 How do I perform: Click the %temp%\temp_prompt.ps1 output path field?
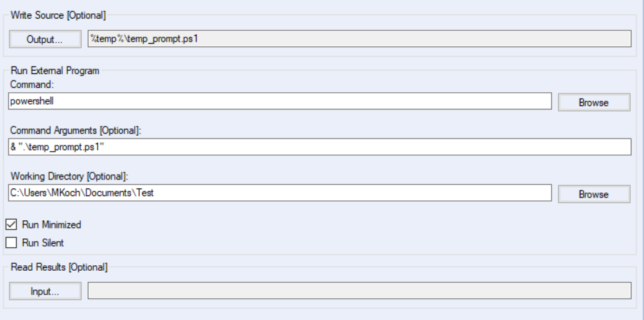point(360,39)
